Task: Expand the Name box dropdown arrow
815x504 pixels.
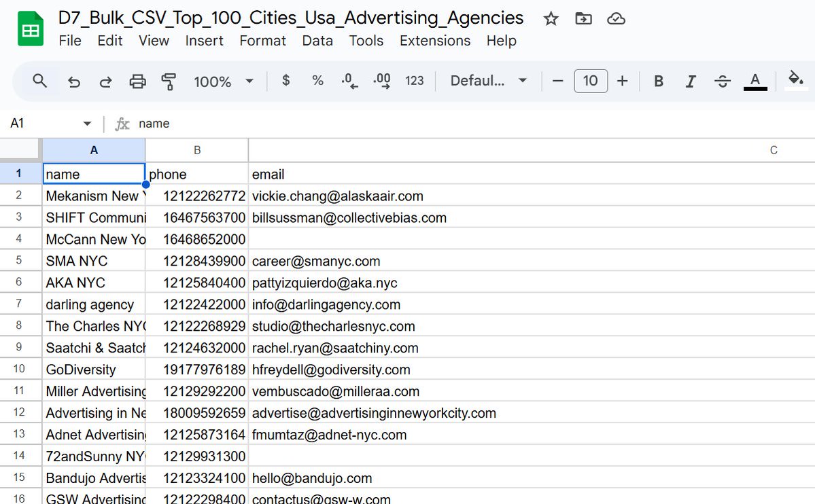Action: [x=87, y=124]
